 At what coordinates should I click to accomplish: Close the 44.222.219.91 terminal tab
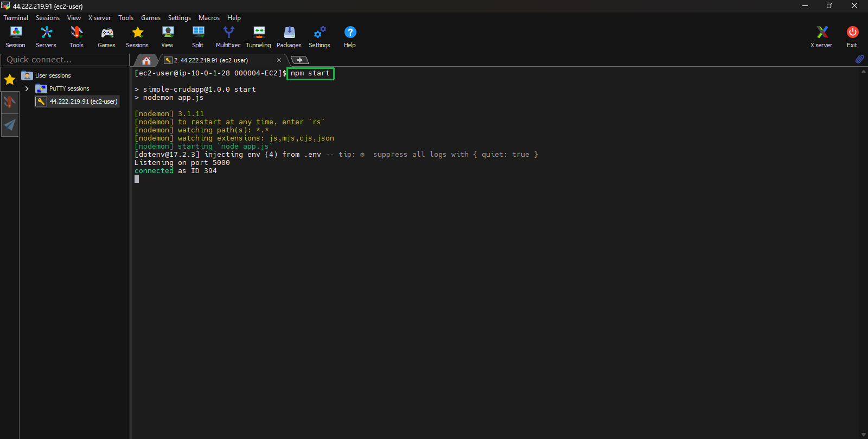click(x=279, y=60)
